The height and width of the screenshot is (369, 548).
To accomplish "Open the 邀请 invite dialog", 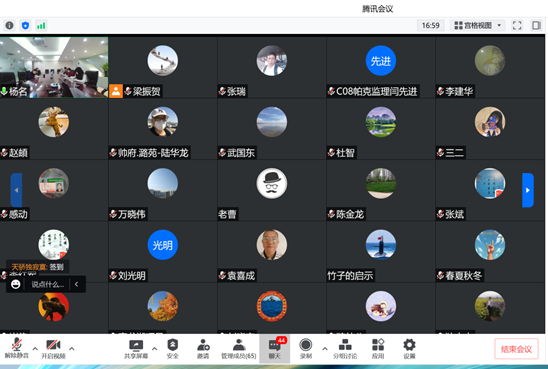I will click(x=203, y=348).
